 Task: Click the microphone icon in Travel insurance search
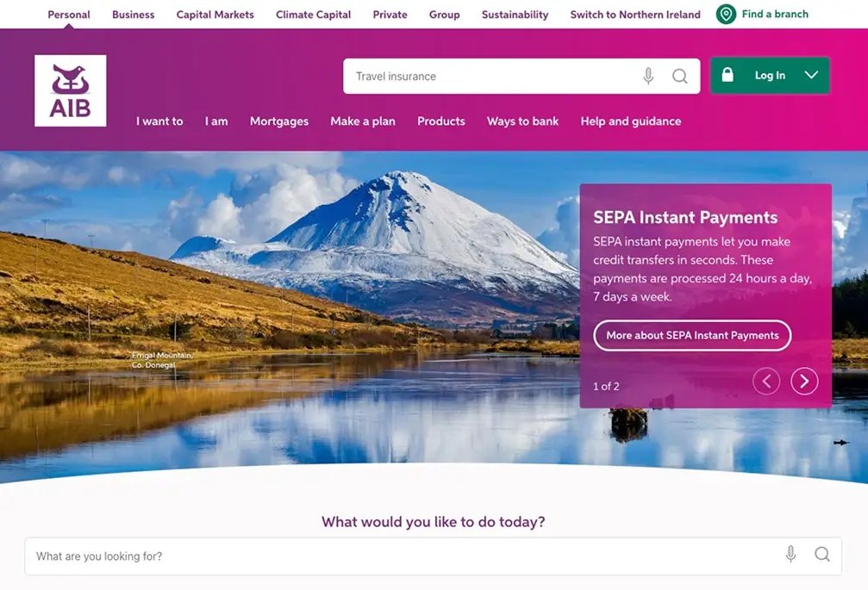(x=648, y=76)
